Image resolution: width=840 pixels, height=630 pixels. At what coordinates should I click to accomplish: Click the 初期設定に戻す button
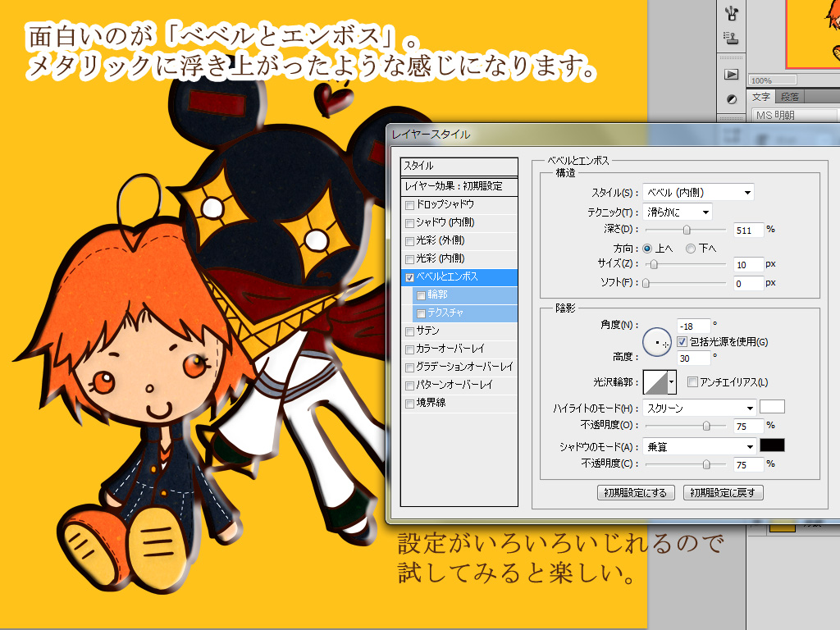pyautogui.click(x=723, y=493)
